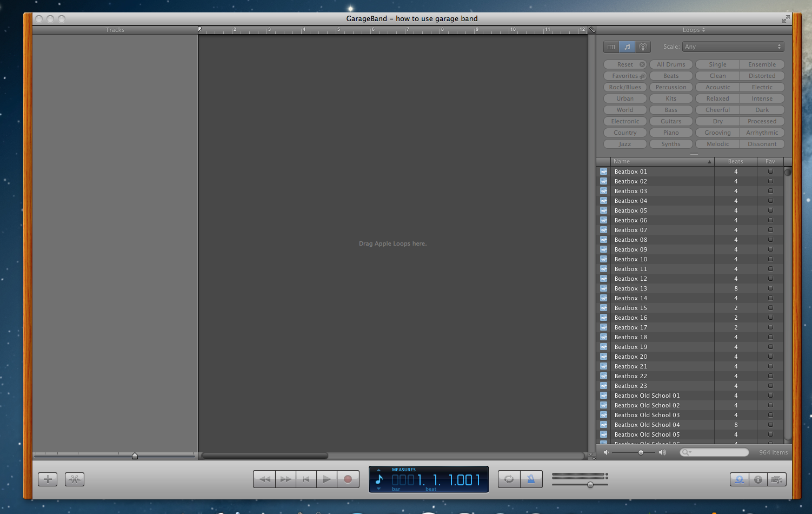Add a new track with the plus button
This screenshot has width=812, height=514.
pyautogui.click(x=48, y=479)
